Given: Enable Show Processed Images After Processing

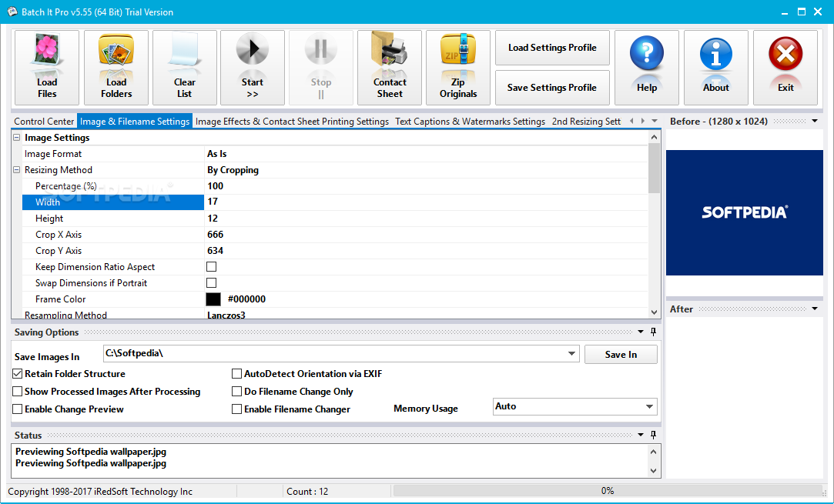Looking at the screenshot, I should click(18, 392).
